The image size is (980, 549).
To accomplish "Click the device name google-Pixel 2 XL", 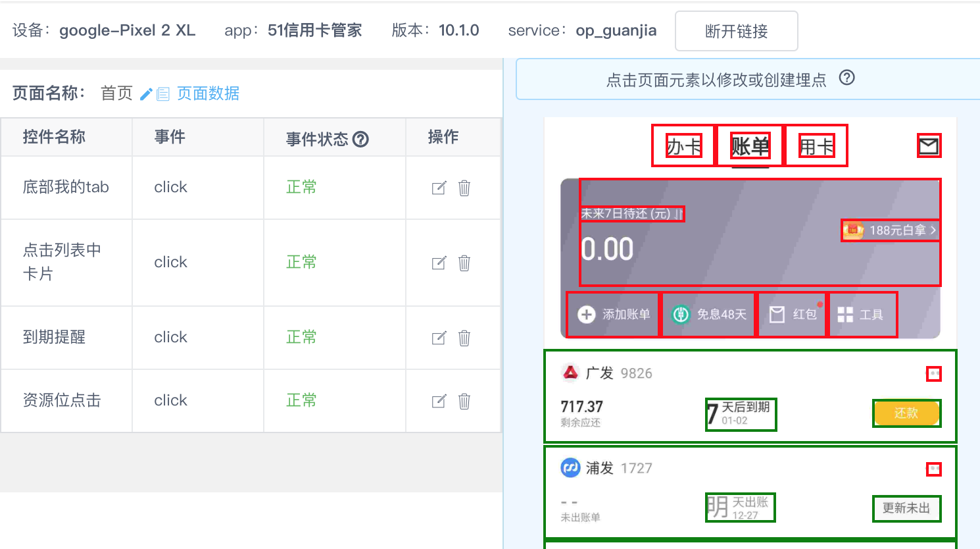I will [x=127, y=30].
